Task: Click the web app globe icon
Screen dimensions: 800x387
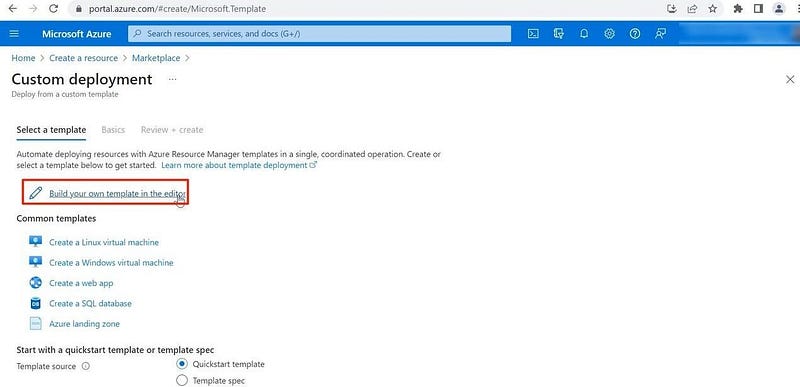Action: [35, 282]
